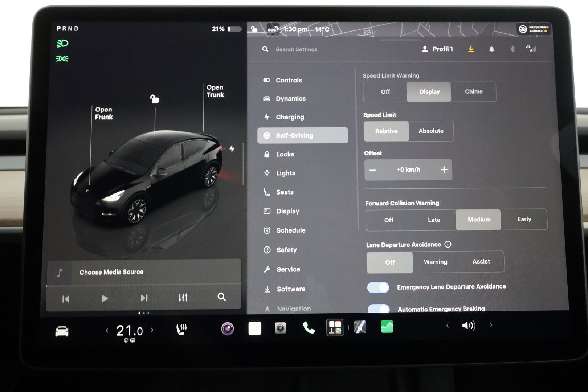Screen dimensions: 588x392
Task: Open the green phone app
Action: coord(309,328)
